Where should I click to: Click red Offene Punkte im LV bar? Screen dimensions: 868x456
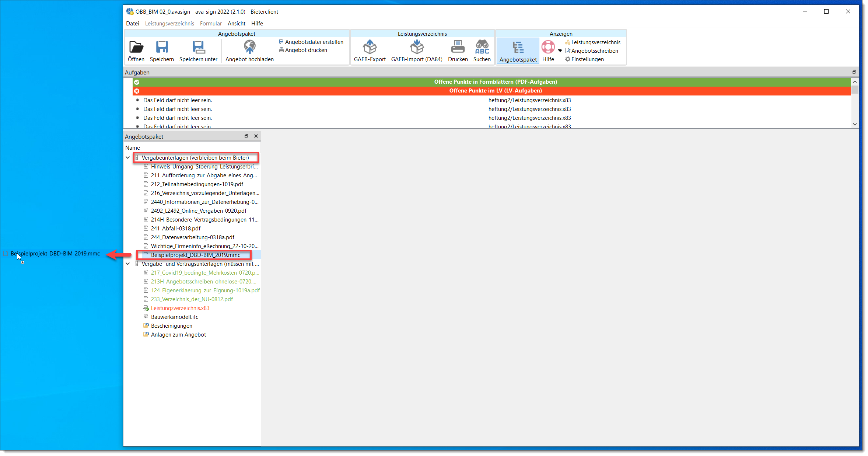(x=492, y=91)
